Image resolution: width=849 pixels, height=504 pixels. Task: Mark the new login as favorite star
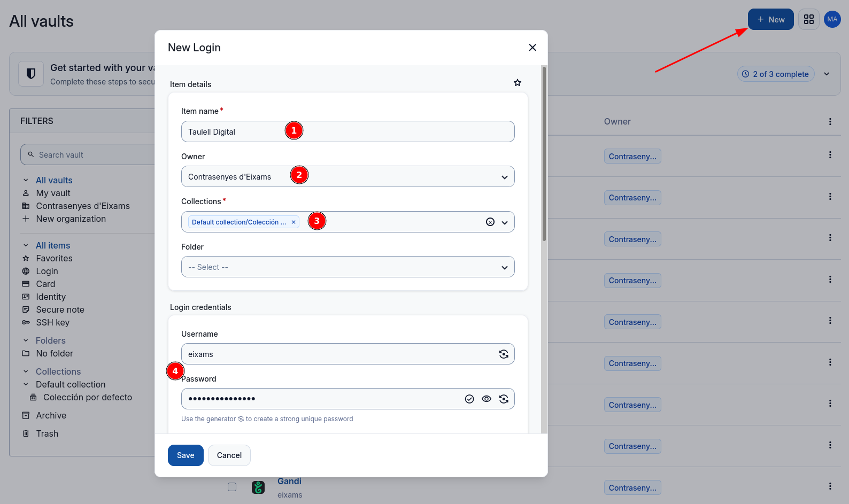(518, 83)
